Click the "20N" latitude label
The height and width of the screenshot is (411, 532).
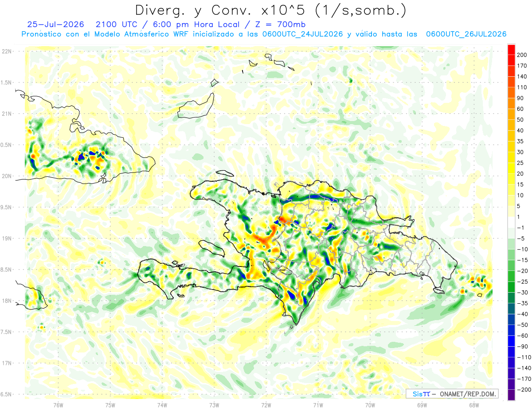tap(7, 176)
